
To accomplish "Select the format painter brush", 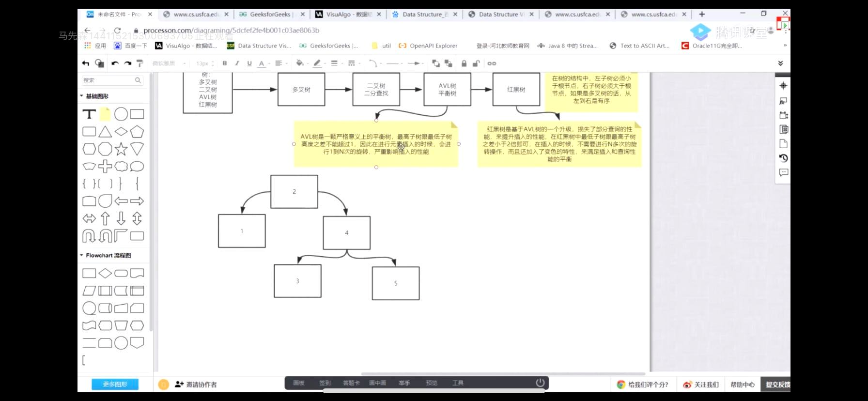I will pos(140,63).
